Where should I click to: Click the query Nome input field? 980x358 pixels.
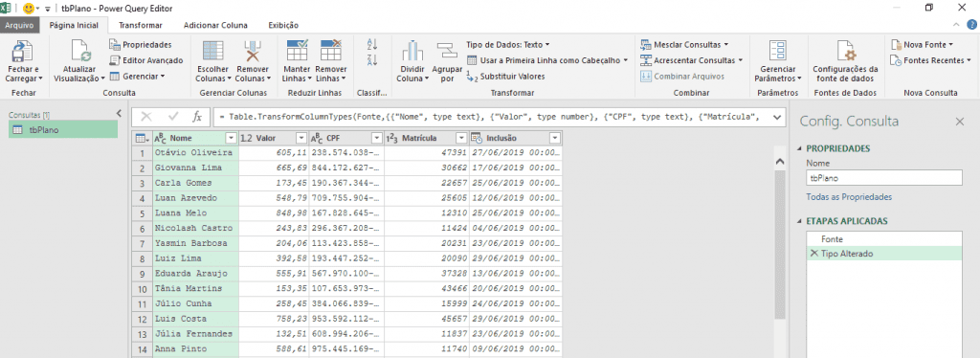click(883, 177)
